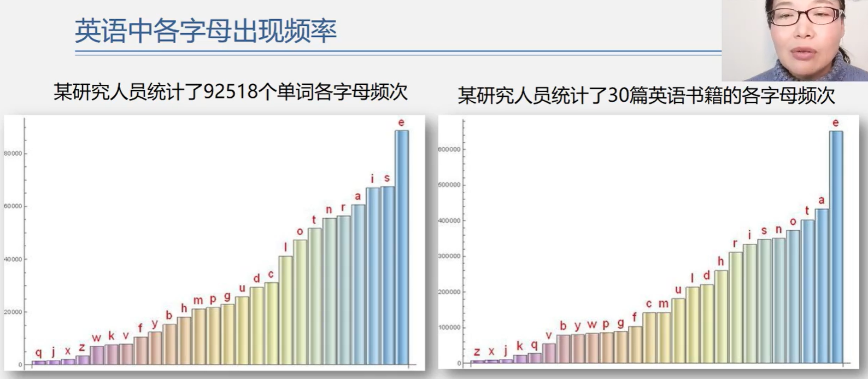
Task: Click the 't' label in the right chart
Action: click(807, 211)
